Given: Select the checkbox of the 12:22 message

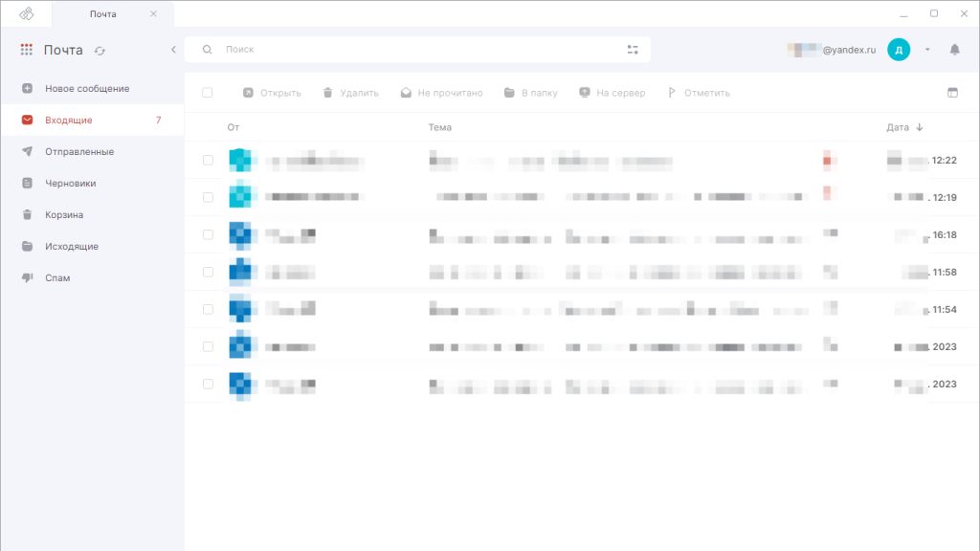Looking at the screenshot, I should point(208,161).
